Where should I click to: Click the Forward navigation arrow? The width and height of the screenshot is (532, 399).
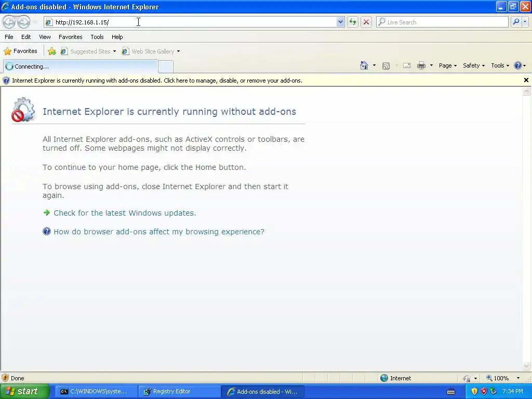23,22
